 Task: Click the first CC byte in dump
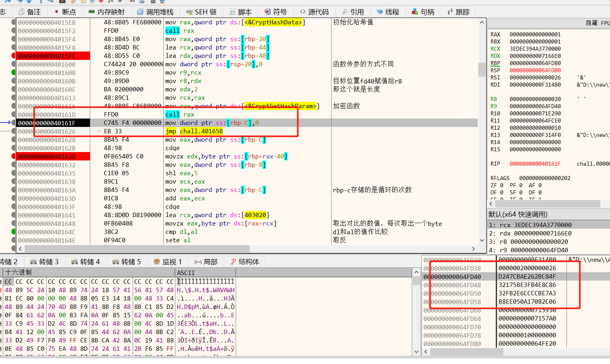(8, 281)
